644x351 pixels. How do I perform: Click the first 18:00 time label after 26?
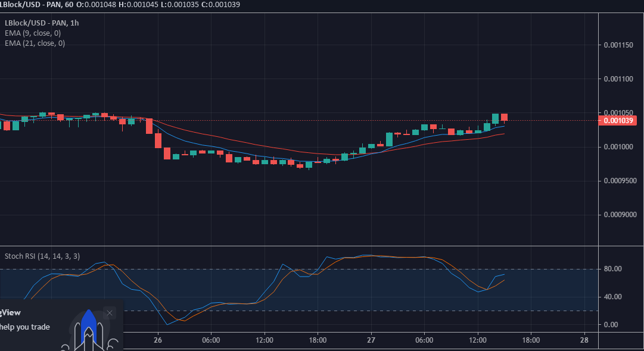pos(318,340)
